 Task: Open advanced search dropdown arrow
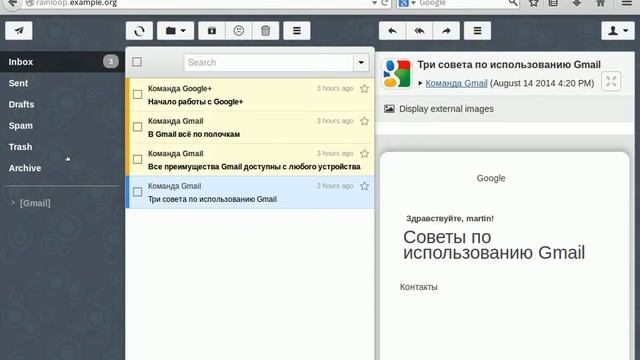tap(361, 62)
